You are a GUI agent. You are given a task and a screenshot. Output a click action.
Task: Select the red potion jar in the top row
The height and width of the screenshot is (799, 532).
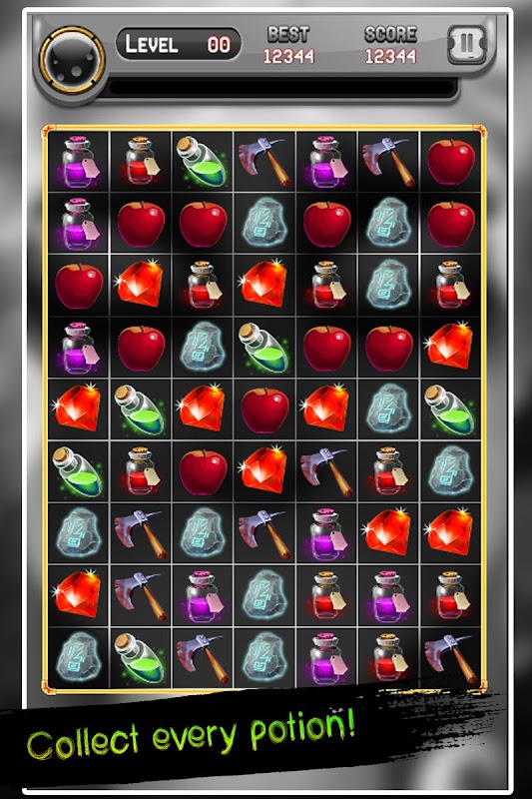[x=141, y=161]
